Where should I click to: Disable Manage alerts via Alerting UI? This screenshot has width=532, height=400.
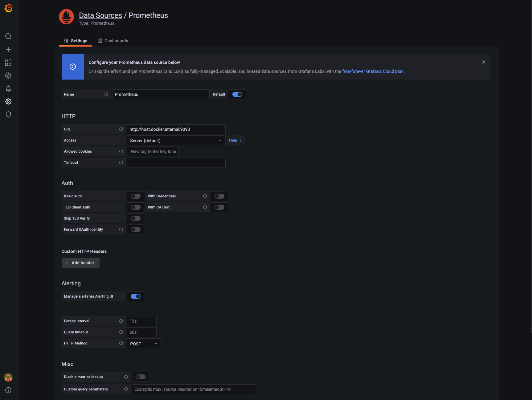point(135,296)
